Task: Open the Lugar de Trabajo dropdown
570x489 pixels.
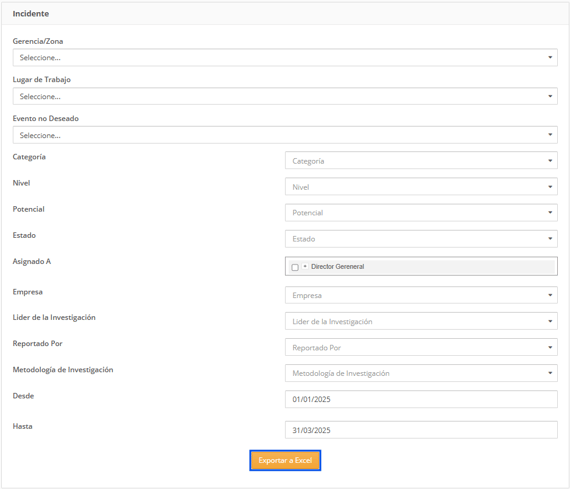Action: pos(285,96)
